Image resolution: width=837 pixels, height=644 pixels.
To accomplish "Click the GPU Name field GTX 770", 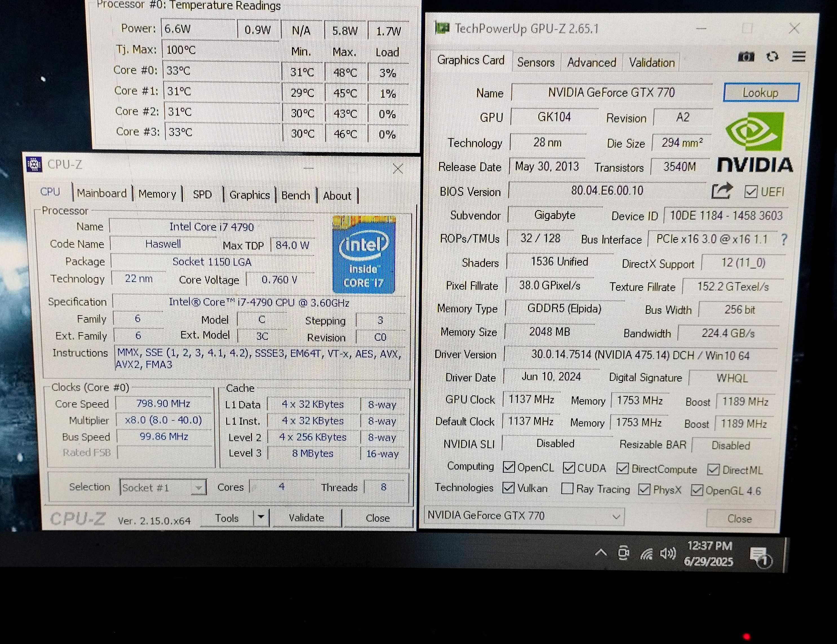I will [612, 92].
